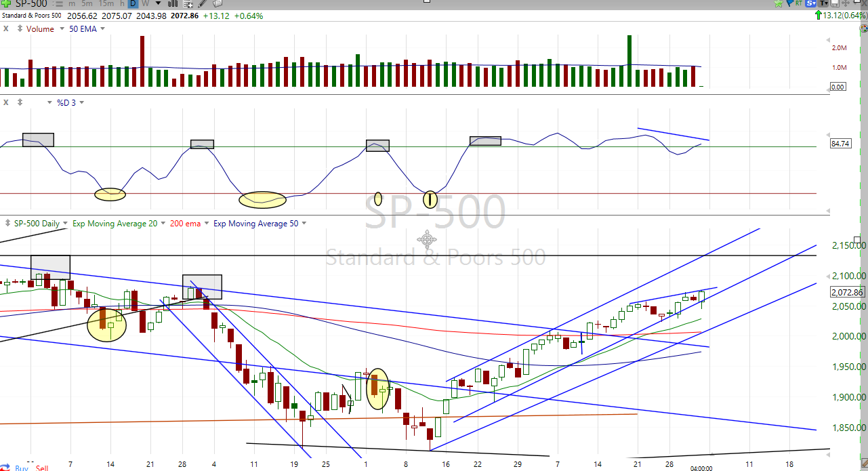Switch to the Daily (D) timeframe
Image resolution: width=868 pixels, height=471 pixels.
(133, 3)
